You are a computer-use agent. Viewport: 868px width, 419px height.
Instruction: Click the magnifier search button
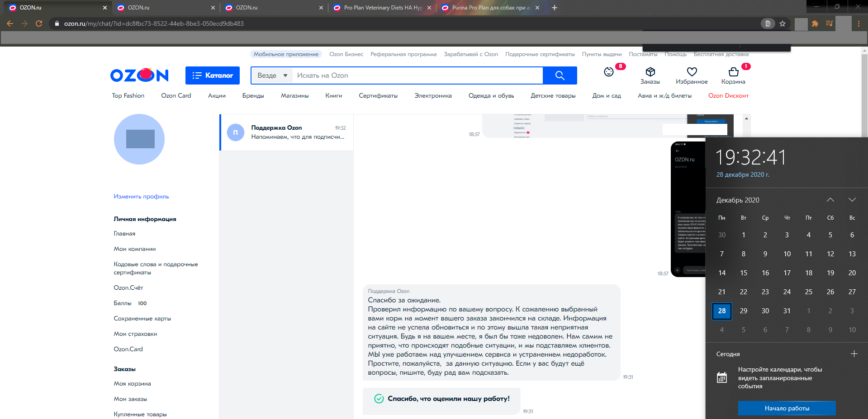click(x=560, y=75)
